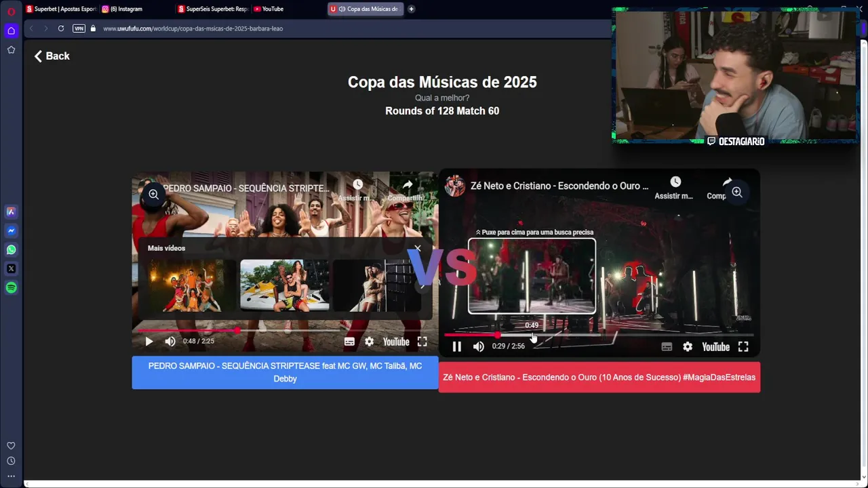Toggle subtitles on Zé Neto e Cristiano video
868x488 pixels.
[x=667, y=346]
